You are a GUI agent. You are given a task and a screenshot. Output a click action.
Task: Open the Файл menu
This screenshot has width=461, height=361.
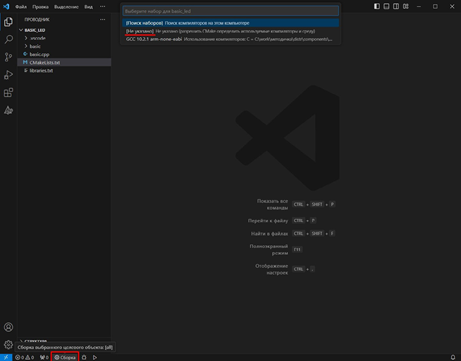(x=21, y=7)
